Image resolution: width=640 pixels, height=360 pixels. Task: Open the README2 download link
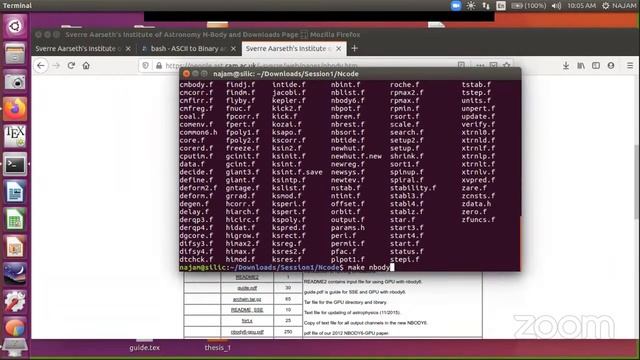247,277
